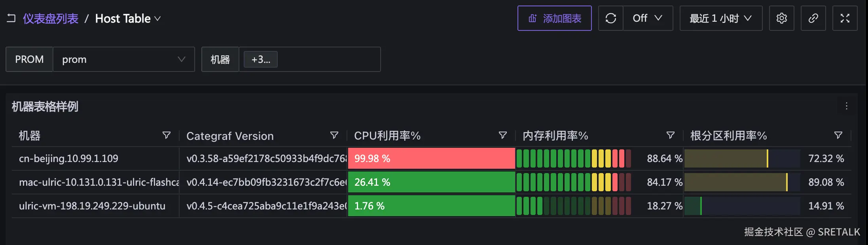Open auto-refresh Off dropdown

click(x=648, y=18)
